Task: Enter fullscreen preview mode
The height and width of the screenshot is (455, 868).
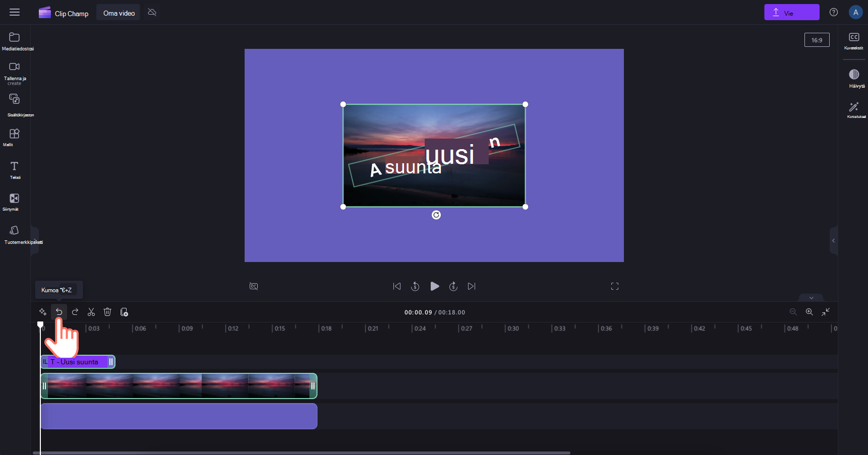Action: pyautogui.click(x=615, y=286)
